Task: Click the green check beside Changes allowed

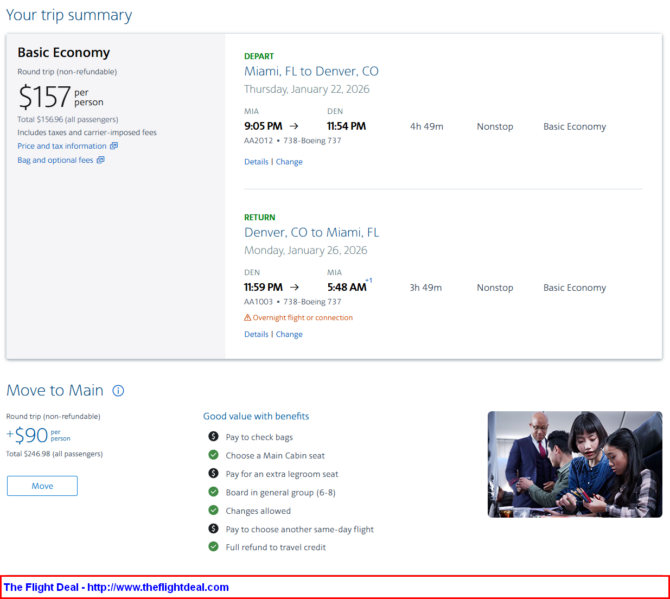Action: click(213, 510)
